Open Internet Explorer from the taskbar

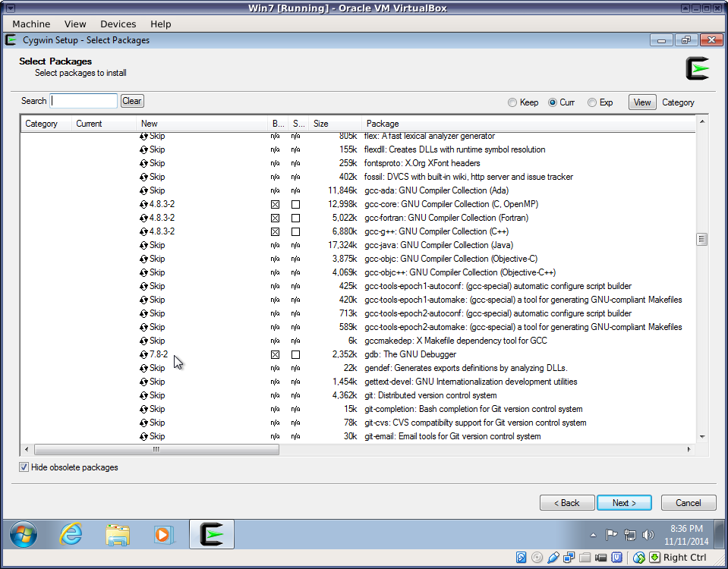(71, 534)
